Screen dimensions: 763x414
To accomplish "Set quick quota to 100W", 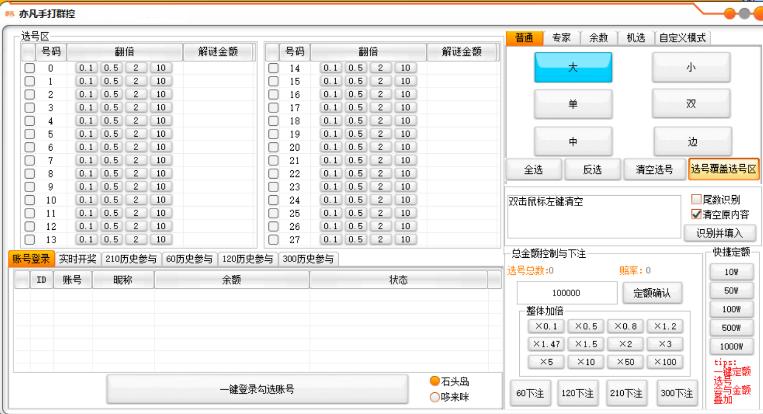I will click(x=731, y=309).
